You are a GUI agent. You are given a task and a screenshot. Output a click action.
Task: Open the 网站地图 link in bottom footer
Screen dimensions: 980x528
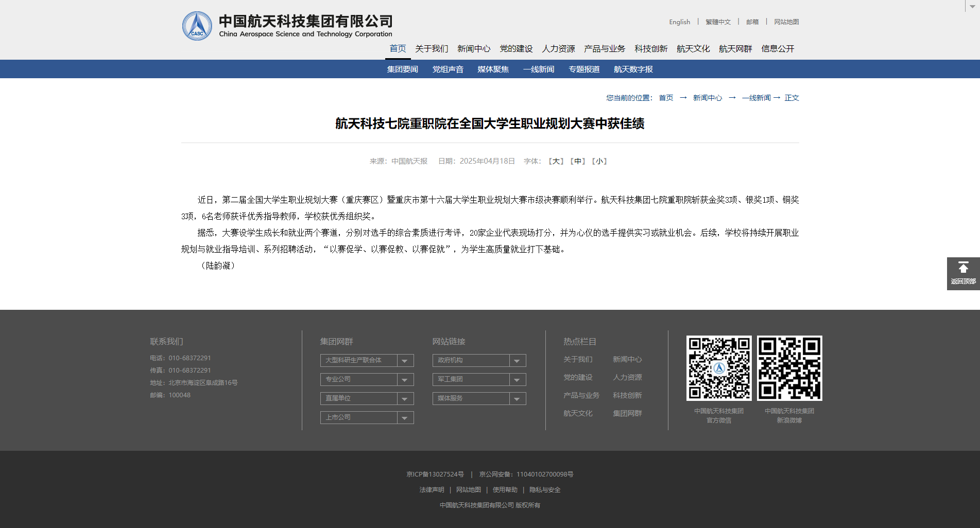pos(469,490)
